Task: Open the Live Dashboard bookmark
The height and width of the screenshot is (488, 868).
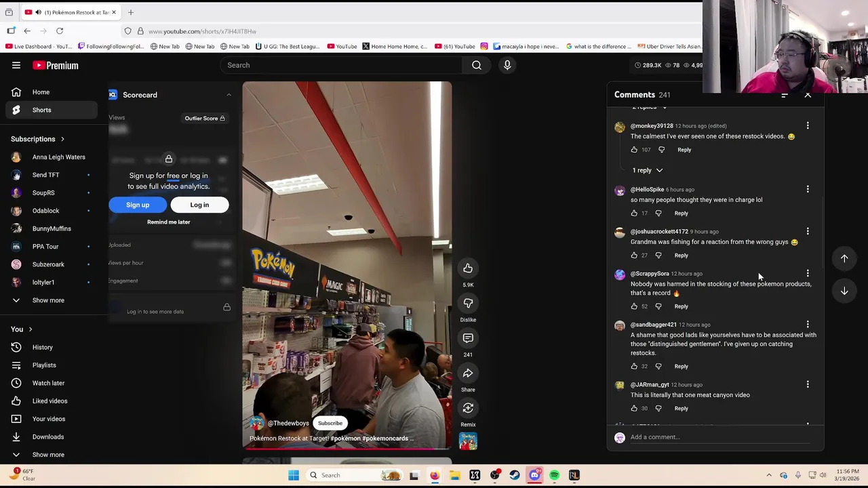Action: click(x=39, y=46)
